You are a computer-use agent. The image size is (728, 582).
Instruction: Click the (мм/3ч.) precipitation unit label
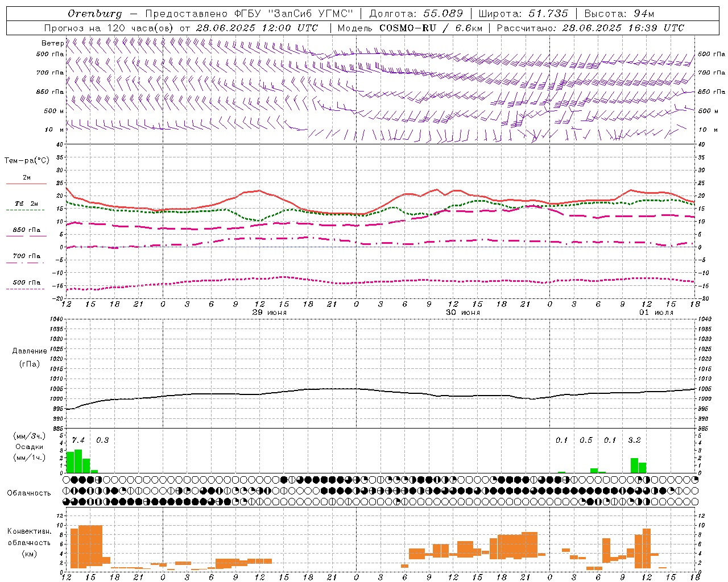click(x=29, y=436)
